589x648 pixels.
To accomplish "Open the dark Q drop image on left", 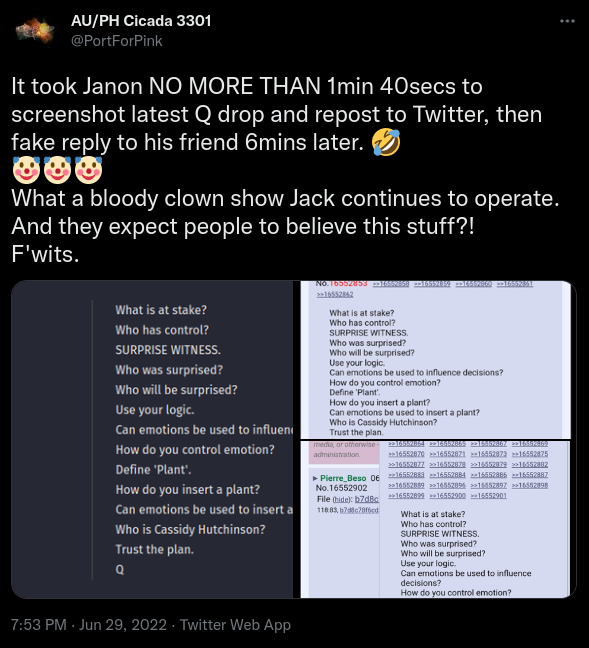I will pos(152,439).
